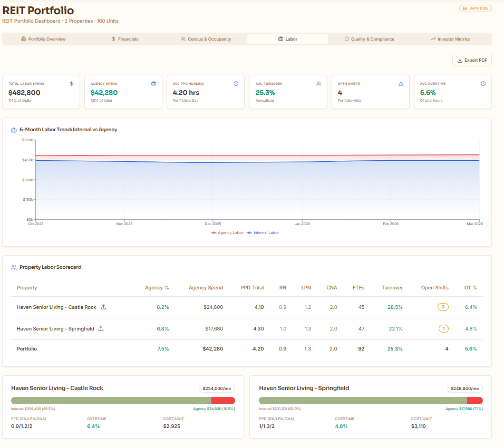The image size is (504, 448).
Task: Click the Castle Rock open shifts badge
Action: tap(443, 307)
